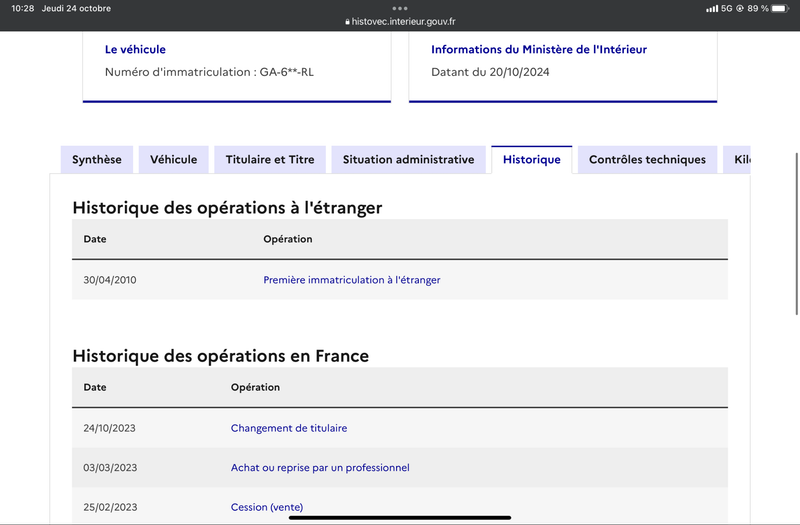Click the Première immatriculation à l'étranger link
The image size is (800, 525).
pos(352,280)
